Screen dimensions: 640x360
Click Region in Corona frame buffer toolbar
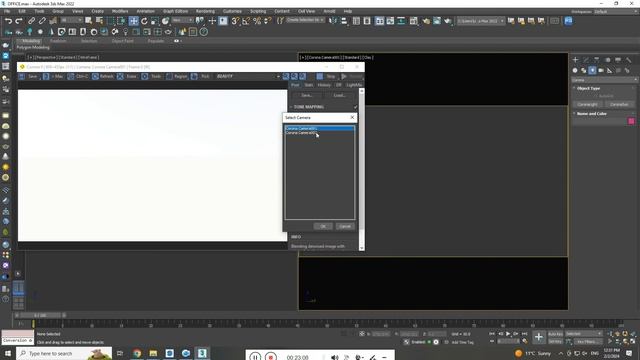click(177, 76)
